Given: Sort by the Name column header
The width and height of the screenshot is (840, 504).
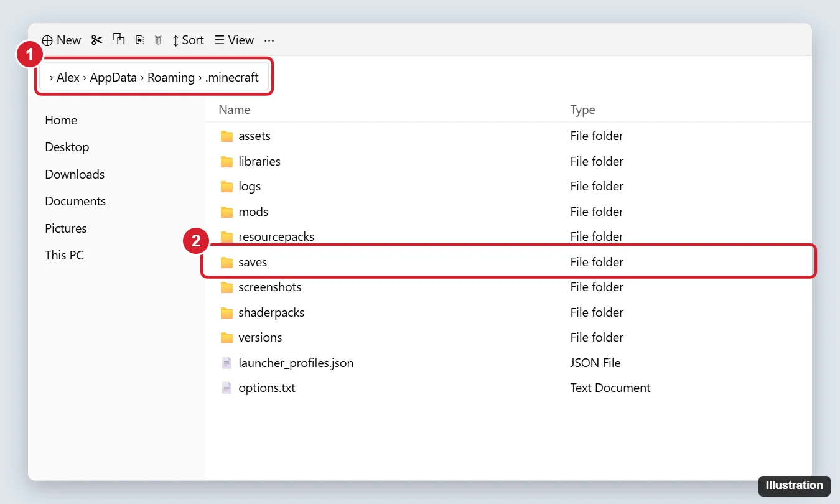Looking at the screenshot, I should (x=235, y=110).
